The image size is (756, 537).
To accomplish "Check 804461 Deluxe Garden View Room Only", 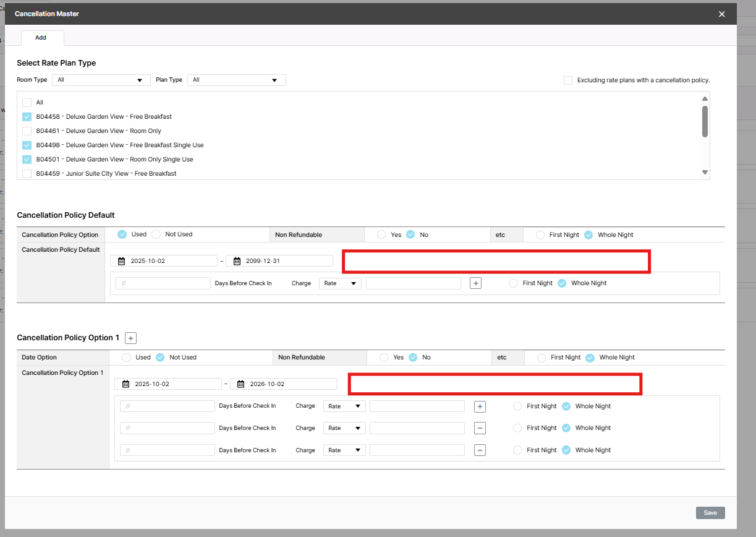I will (x=27, y=131).
